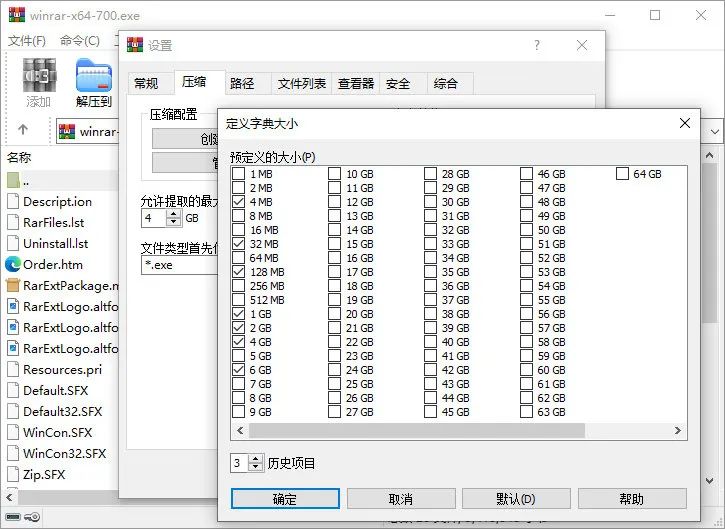This screenshot has height=529, width=725.
Task: Confirm with the OK (确定) button
Action: tap(285, 499)
